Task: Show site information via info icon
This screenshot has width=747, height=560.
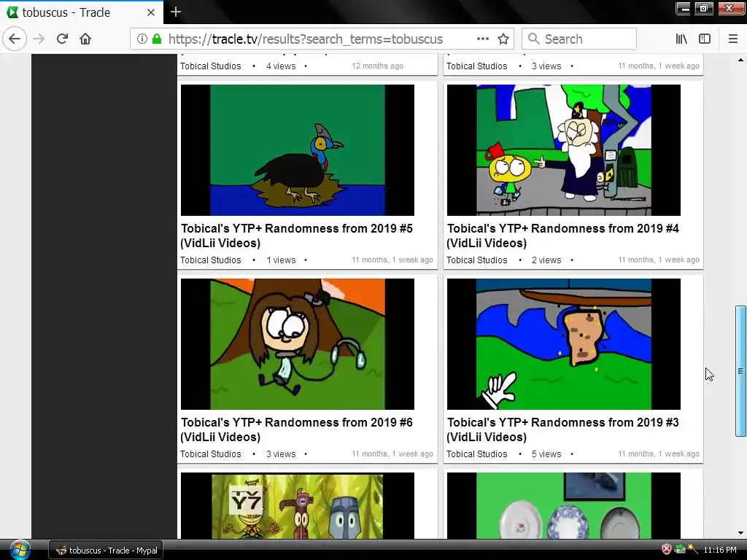Action: [142, 39]
